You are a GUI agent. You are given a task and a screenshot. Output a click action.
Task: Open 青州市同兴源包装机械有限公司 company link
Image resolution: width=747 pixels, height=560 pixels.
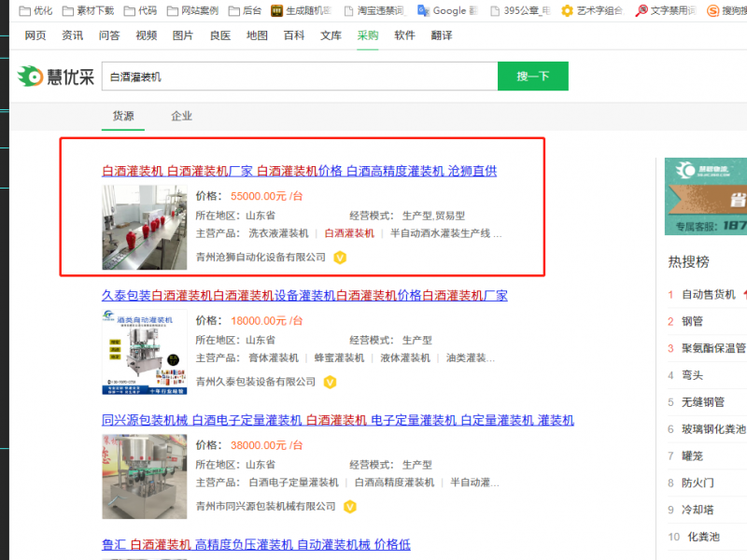coord(266,506)
